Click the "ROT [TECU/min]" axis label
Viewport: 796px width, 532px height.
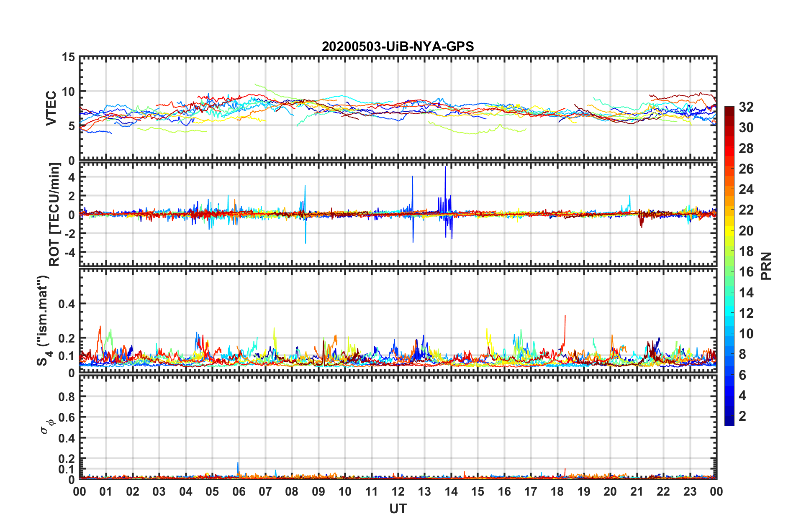click(54, 215)
